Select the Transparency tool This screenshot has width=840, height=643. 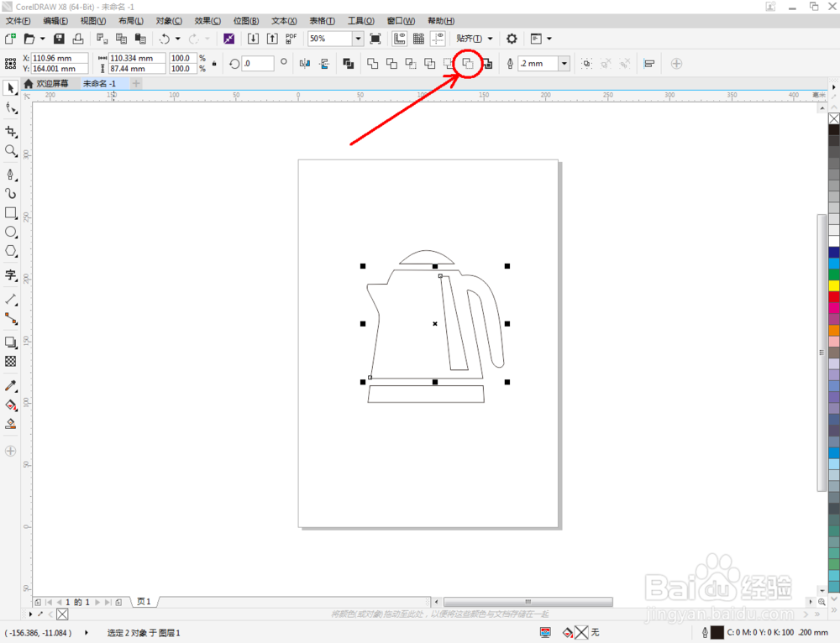point(11,362)
